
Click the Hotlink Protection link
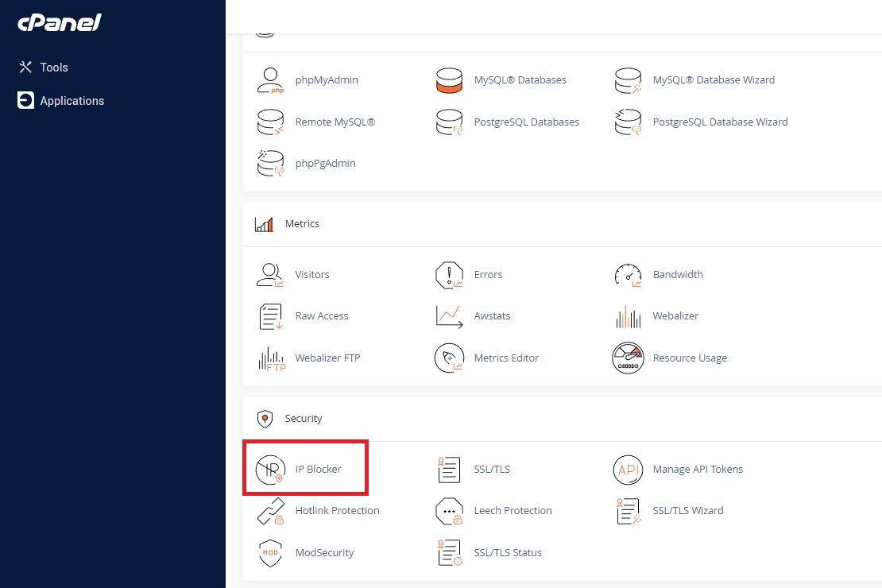[338, 510]
